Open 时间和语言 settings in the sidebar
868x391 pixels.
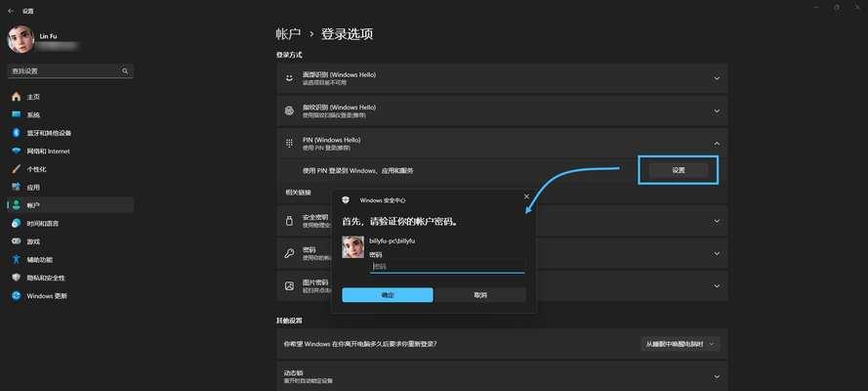[70, 223]
